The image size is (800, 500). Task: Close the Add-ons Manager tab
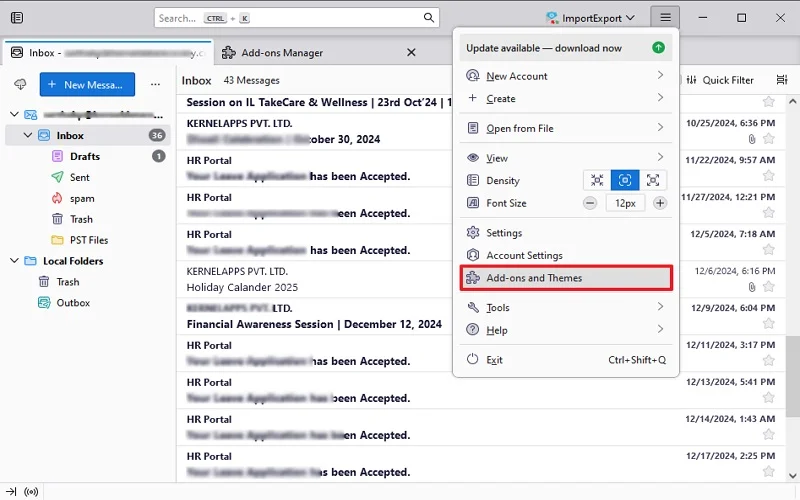click(x=411, y=53)
